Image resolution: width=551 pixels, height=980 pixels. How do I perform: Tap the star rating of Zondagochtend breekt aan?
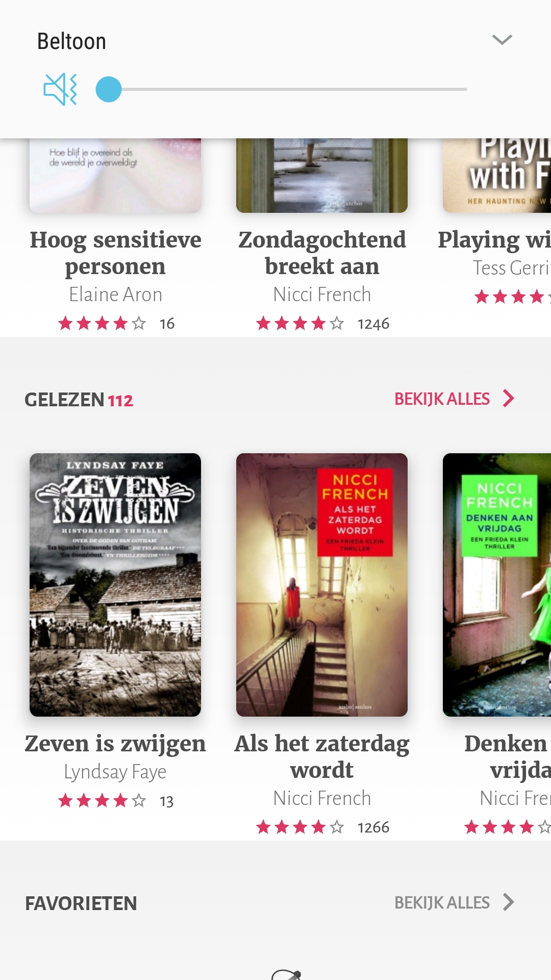click(300, 323)
